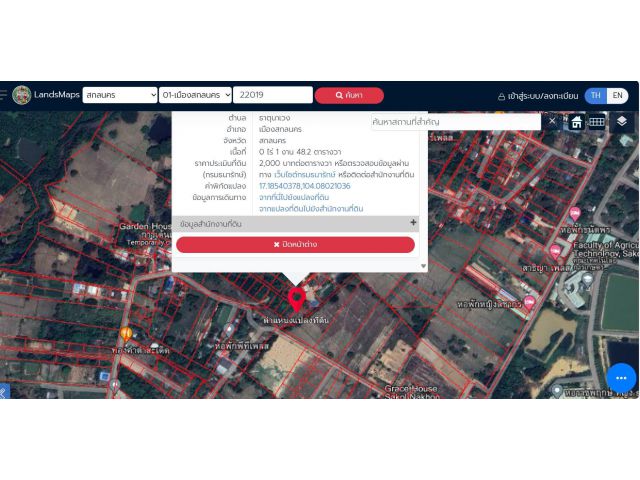
Task: Open the Treasury Department website link
Action: pos(305,175)
